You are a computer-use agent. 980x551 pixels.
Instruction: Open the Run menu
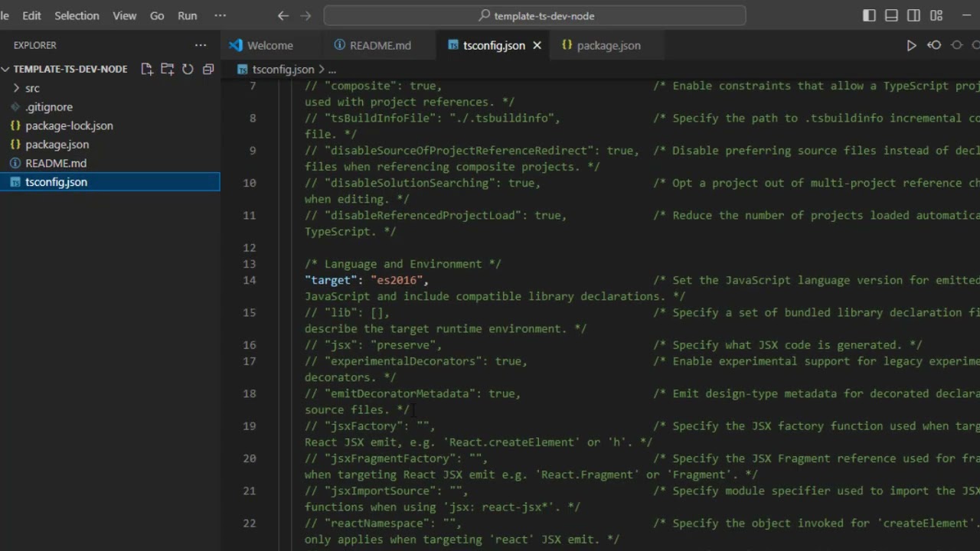coord(188,15)
